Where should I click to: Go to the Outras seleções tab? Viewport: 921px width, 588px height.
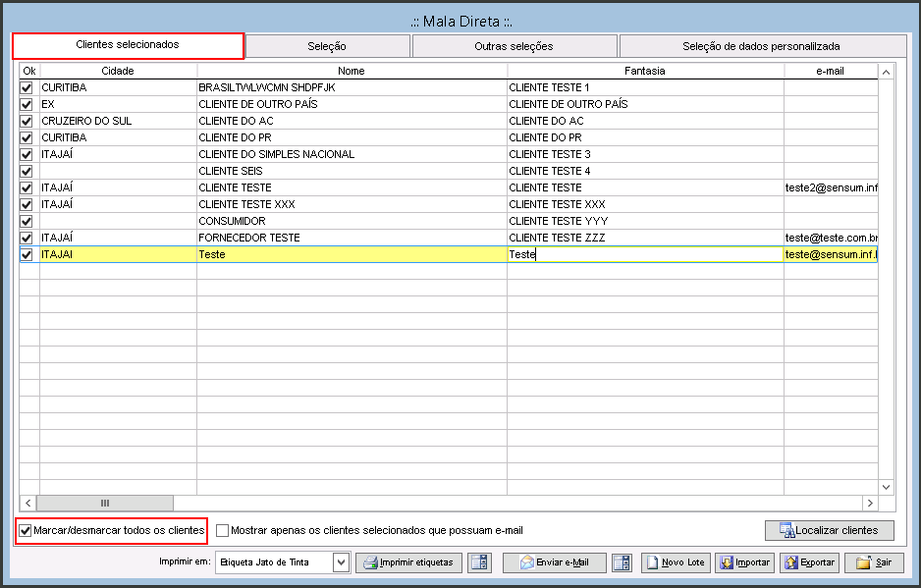tap(514, 46)
